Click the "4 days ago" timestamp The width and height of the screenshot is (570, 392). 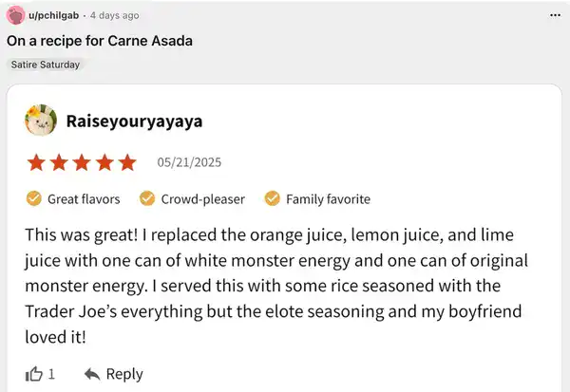tap(114, 16)
